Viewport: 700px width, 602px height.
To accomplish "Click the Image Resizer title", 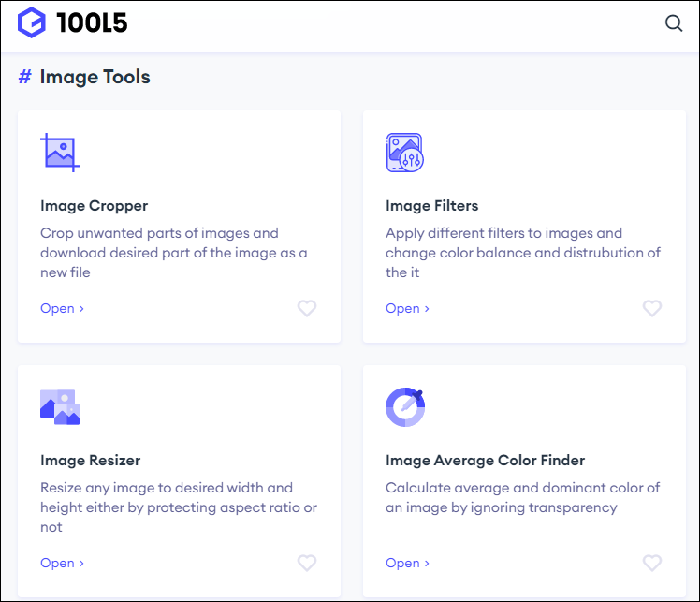I will 90,461.
